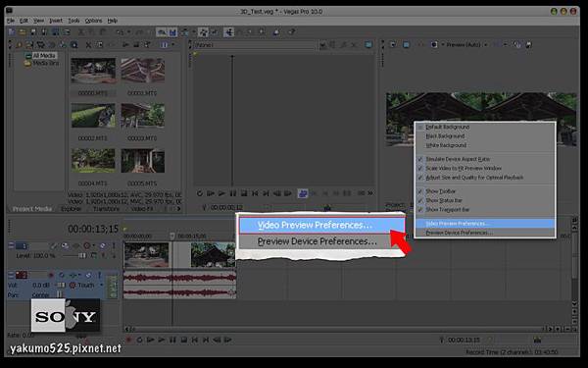Screen dimensions: 588x368
Task: Click the Undo arrow icon
Action: (x=120, y=32)
